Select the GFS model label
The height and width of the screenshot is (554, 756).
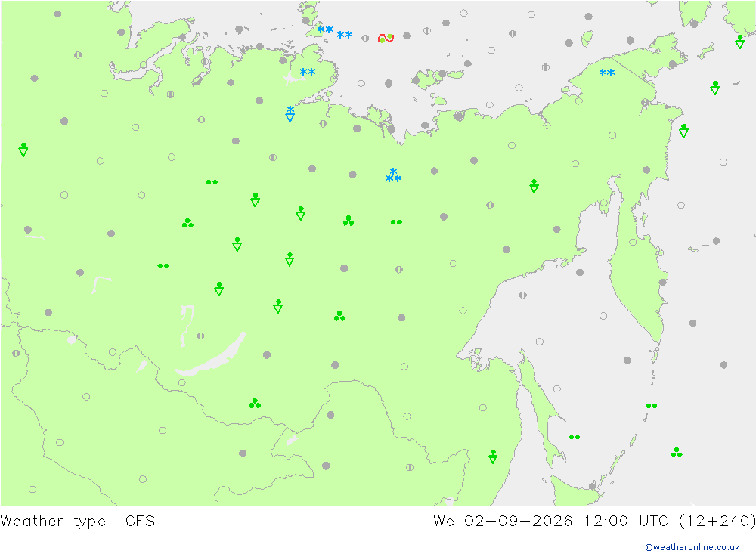point(140,522)
